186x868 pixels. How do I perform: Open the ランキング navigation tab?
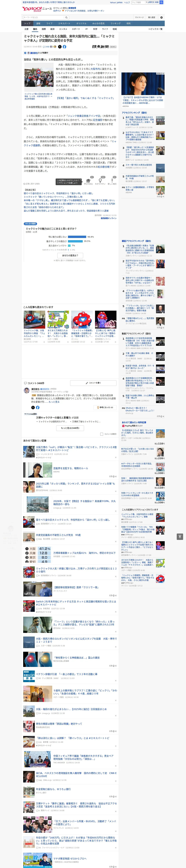(115, 24)
